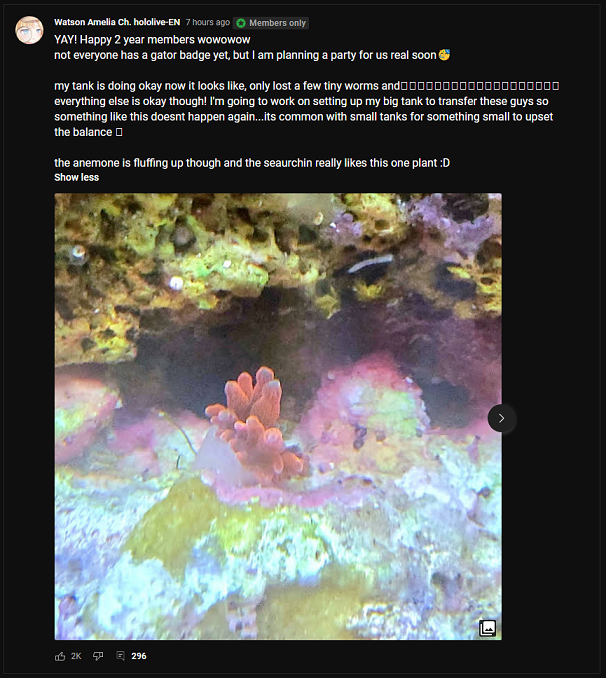Screen dimensions: 606x678
Task: Open the 296 comments count
Action: tap(139, 656)
